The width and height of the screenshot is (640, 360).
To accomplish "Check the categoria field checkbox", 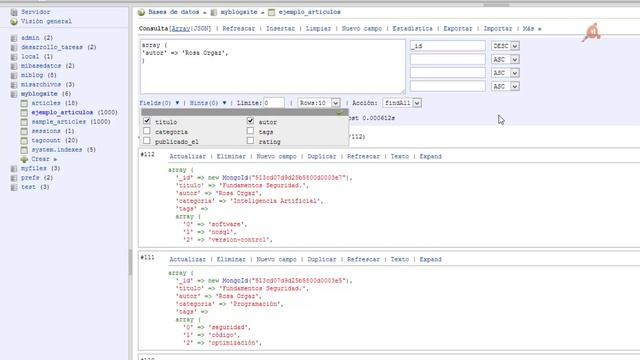I will tap(147, 131).
